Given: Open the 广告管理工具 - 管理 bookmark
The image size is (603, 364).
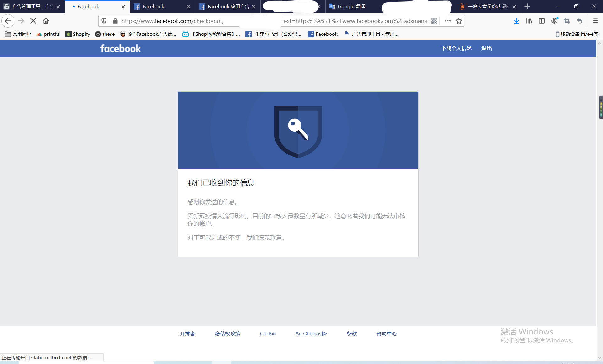Looking at the screenshot, I should (372, 34).
